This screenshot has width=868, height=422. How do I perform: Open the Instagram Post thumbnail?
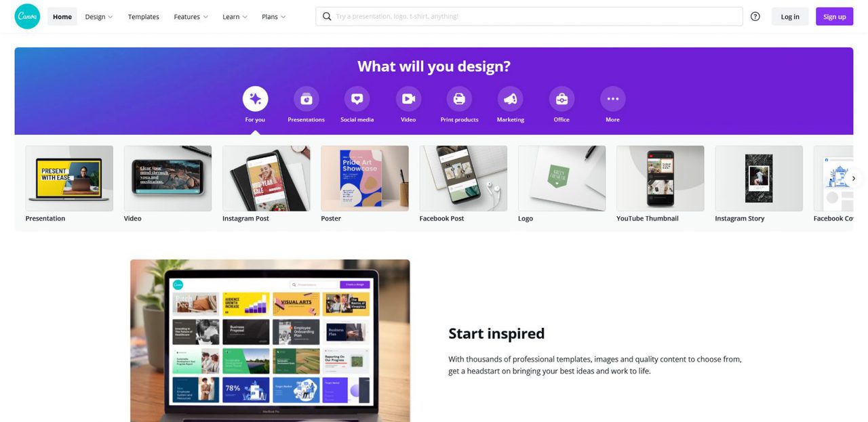[266, 178]
